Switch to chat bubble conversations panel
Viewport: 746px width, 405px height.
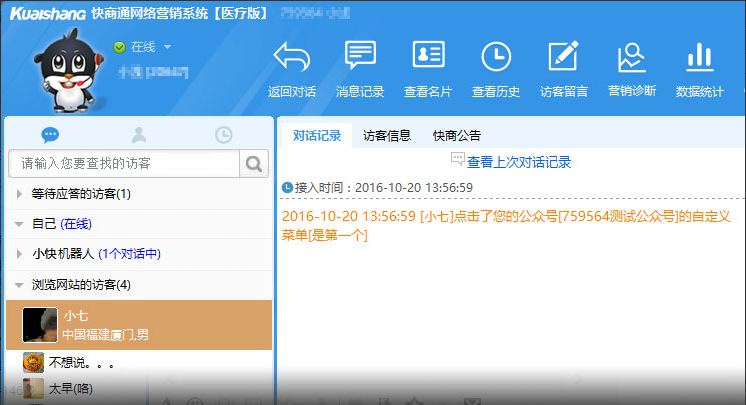coord(50,134)
